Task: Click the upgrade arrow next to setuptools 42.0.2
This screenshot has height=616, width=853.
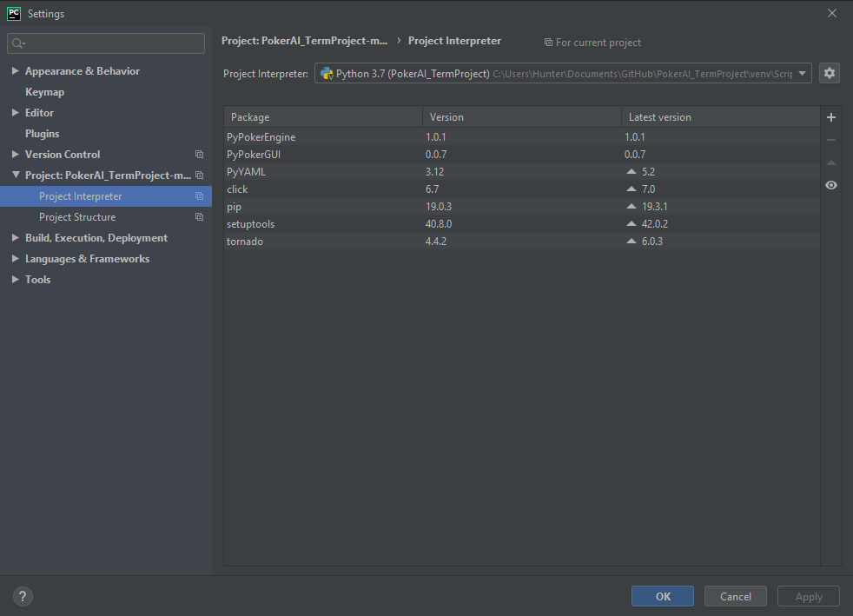Action: tap(631, 223)
